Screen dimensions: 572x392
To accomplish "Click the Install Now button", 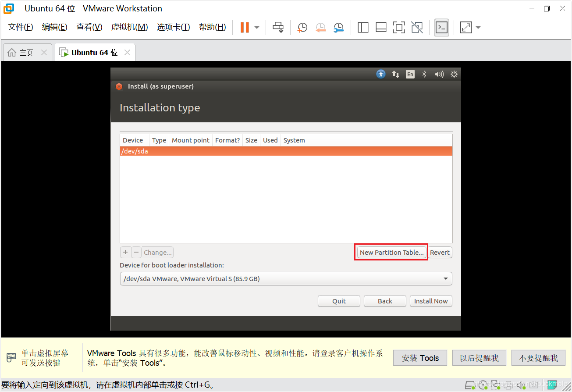I will click(431, 301).
